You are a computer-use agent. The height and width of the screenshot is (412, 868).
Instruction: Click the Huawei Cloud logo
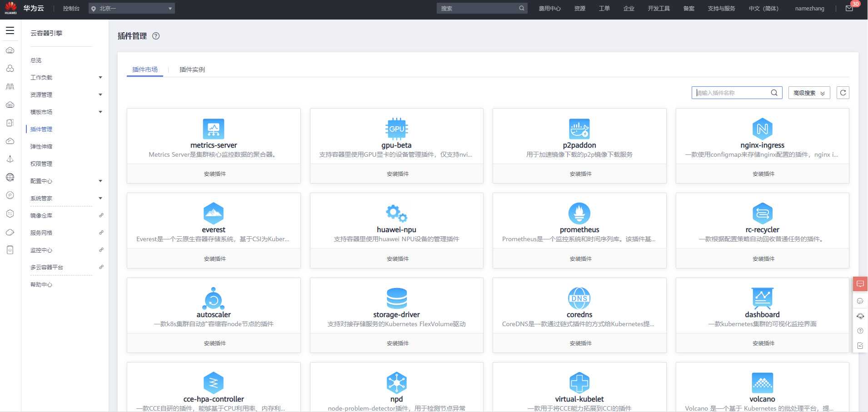click(x=11, y=8)
